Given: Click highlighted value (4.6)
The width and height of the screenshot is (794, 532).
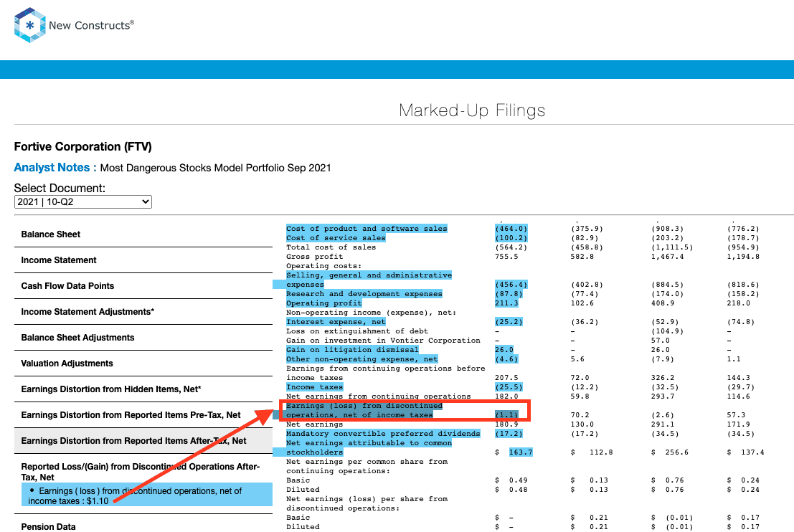Looking at the screenshot, I should coord(506,359).
